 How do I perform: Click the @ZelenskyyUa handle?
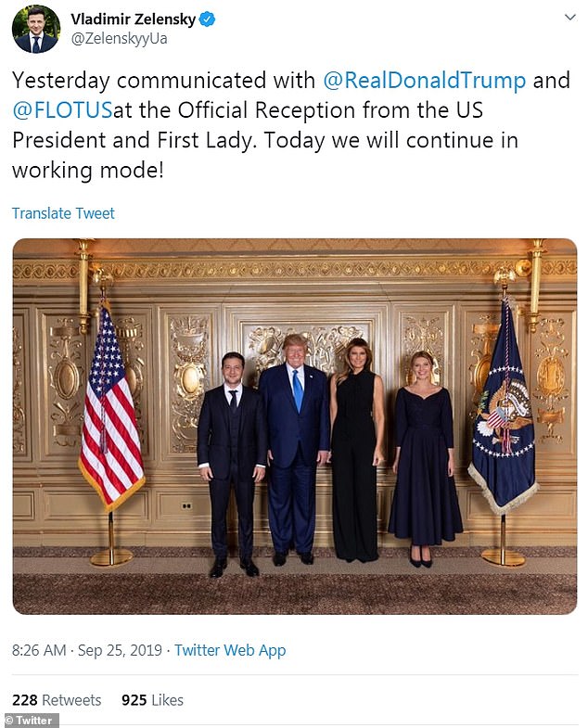click(x=119, y=40)
